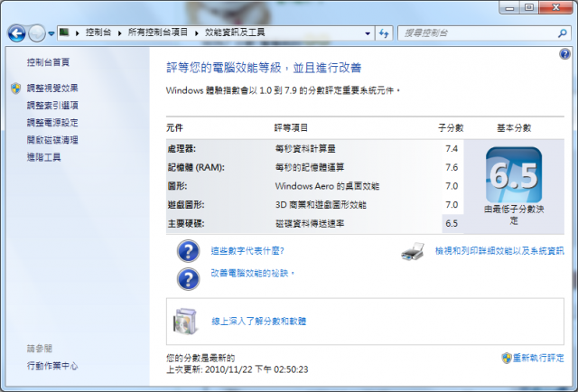The height and width of the screenshot is (392, 578).
Task: Expand the chevron after 所有控制台項目
Action: point(197,33)
